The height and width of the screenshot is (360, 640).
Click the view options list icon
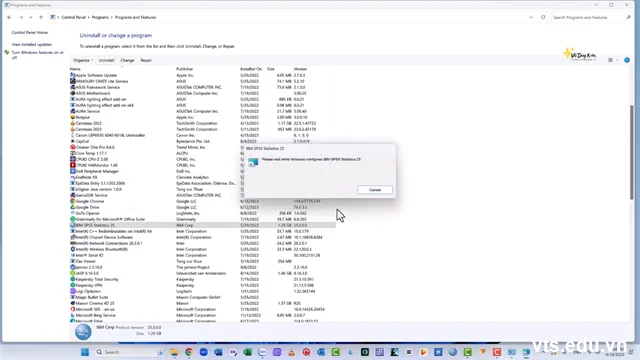pos(610,60)
